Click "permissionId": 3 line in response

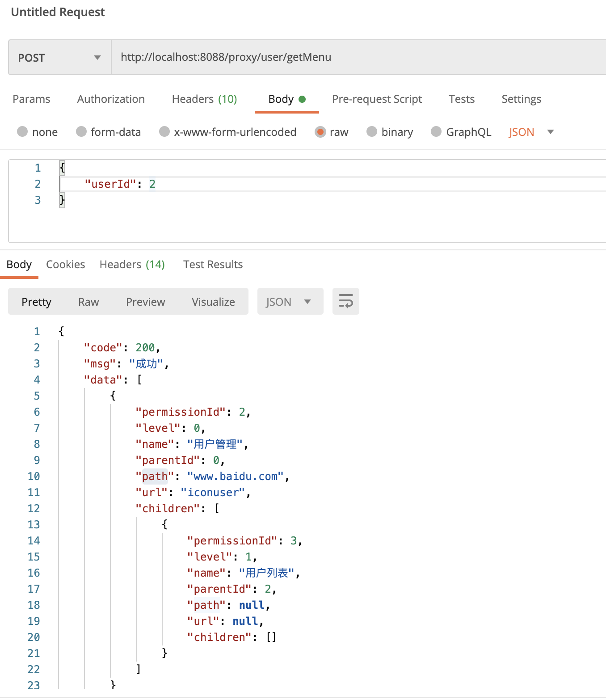[245, 540]
